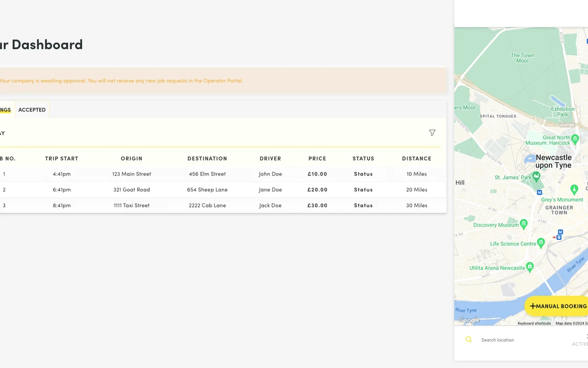Sort by DRIVER column header
Viewport: 588px width, 368px height.
270,158
